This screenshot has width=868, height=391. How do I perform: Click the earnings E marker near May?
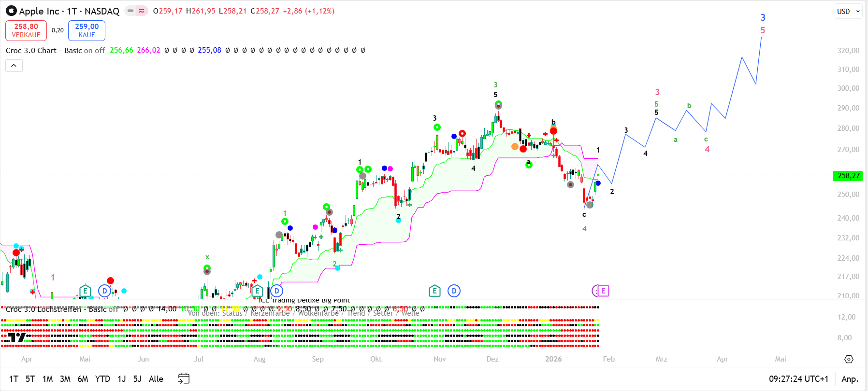coord(85,291)
